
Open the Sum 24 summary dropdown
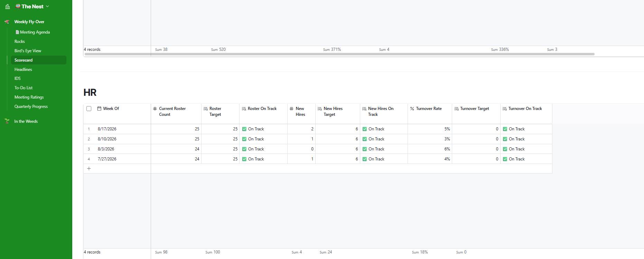coord(326,252)
